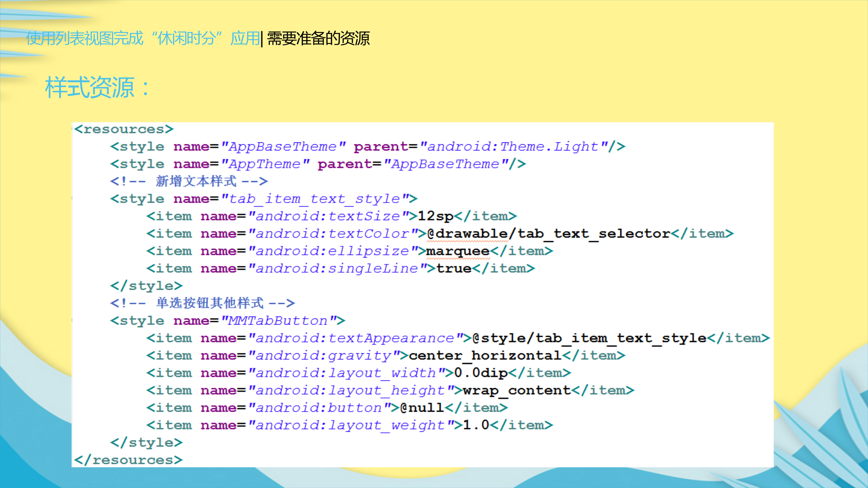Image resolution: width=868 pixels, height=488 pixels.
Task: Click the android:textColor attribute name
Action: [332, 234]
